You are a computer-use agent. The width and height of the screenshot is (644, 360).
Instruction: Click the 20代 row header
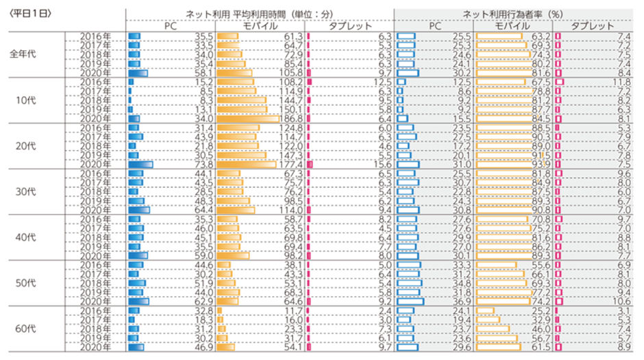pyautogui.click(x=25, y=146)
